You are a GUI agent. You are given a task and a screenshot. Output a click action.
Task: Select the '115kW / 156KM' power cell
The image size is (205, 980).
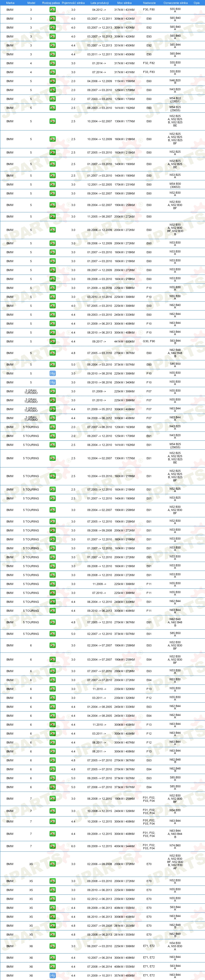124,81
